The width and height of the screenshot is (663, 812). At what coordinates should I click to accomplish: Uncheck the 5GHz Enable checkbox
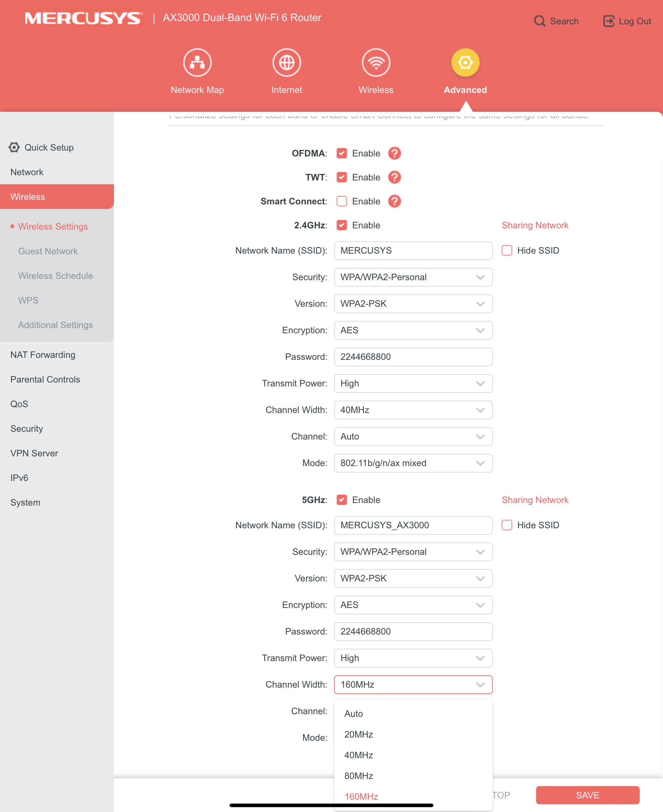pyautogui.click(x=342, y=500)
